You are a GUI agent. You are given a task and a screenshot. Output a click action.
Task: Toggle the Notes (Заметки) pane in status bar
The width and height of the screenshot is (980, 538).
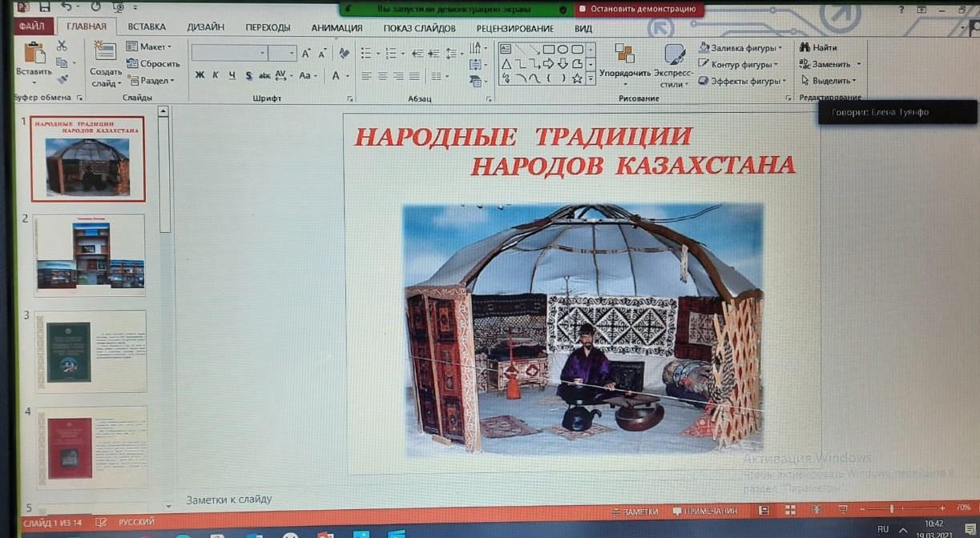[x=635, y=511]
